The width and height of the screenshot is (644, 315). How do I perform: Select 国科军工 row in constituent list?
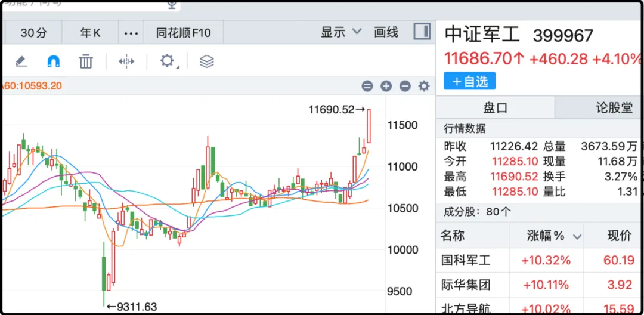coord(465,260)
